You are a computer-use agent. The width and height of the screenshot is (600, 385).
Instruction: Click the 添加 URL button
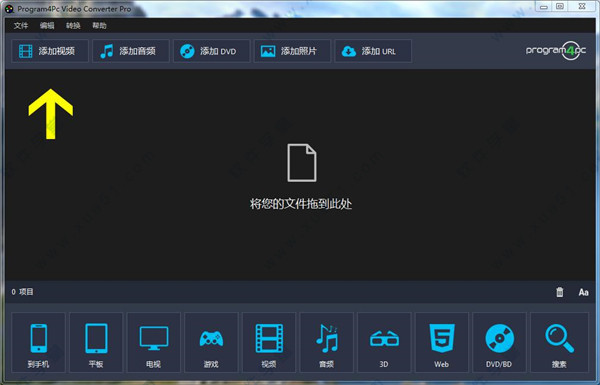[373, 51]
